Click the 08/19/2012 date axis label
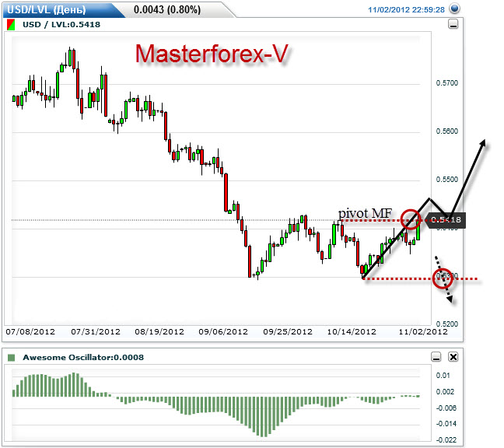504x448 pixels. (x=159, y=331)
